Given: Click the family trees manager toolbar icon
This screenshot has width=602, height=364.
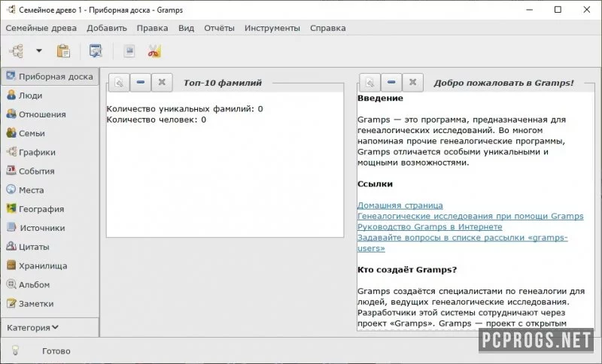Looking at the screenshot, I should [x=16, y=50].
